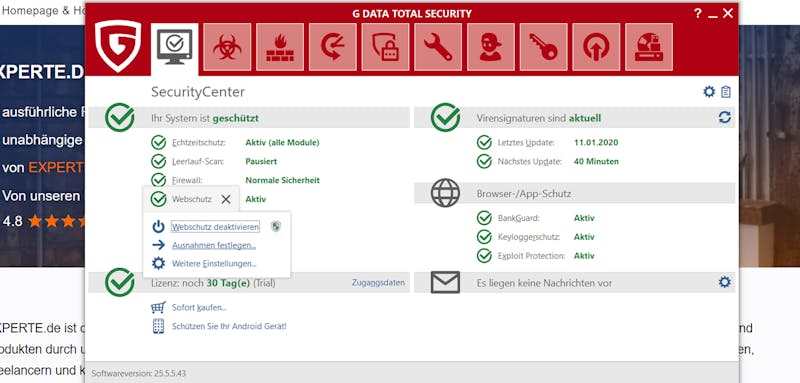Viewport: 800px width, 383px height.
Task: Refresh virus signatures with update icon
Action: (x=724, y=117)
